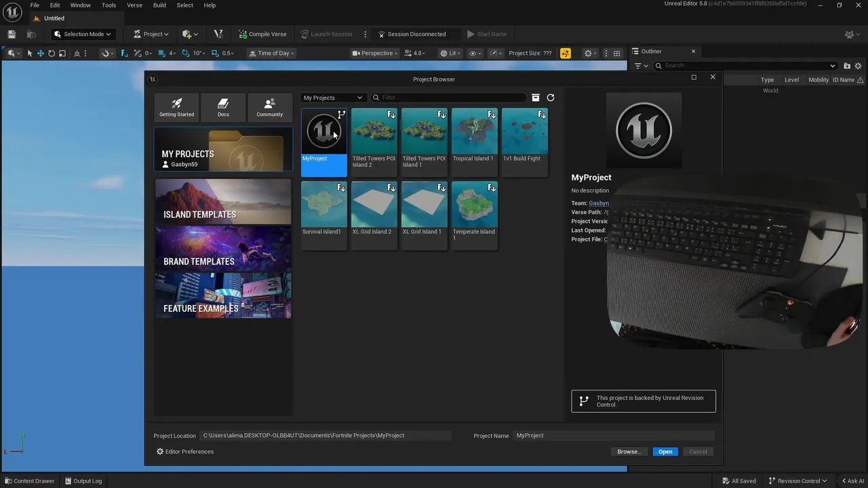Select the My Projects category

223,150
